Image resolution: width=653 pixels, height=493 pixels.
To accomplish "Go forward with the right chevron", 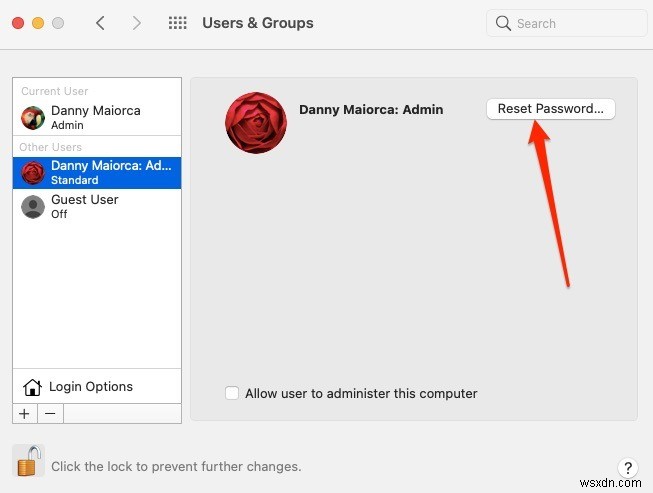I will (136, 23).
